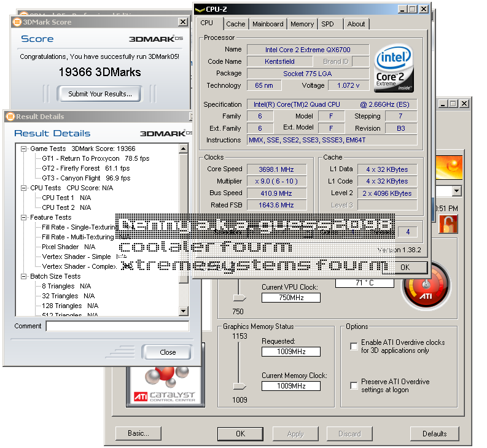Click the Intel Core 2 Extreme logo

[394, 68]
